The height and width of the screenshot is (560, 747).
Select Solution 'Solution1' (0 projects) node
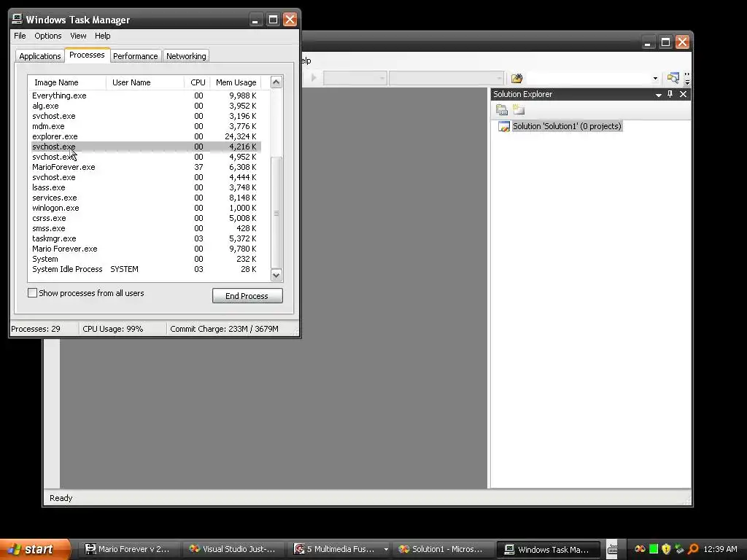[x=567, y=126]
